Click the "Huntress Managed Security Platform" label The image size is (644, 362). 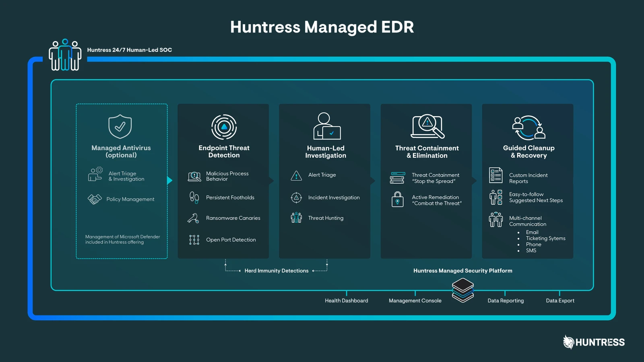(x=463, y=271)
